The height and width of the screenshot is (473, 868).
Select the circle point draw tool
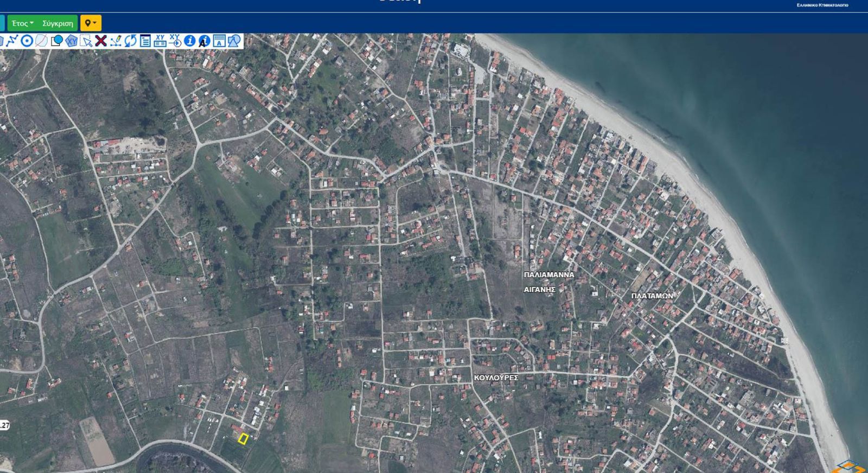pos(27,41)
